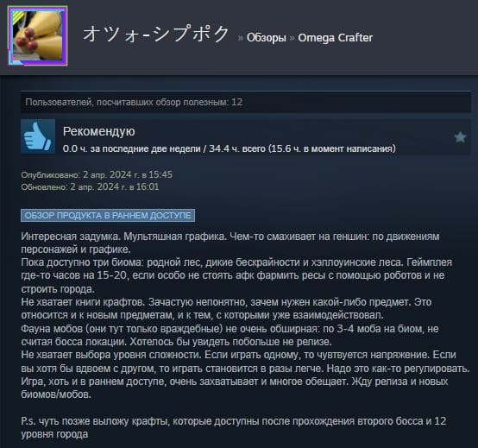Go to the Обзоры breadcrumb link
478x448 pixels.
coord(266,38)
